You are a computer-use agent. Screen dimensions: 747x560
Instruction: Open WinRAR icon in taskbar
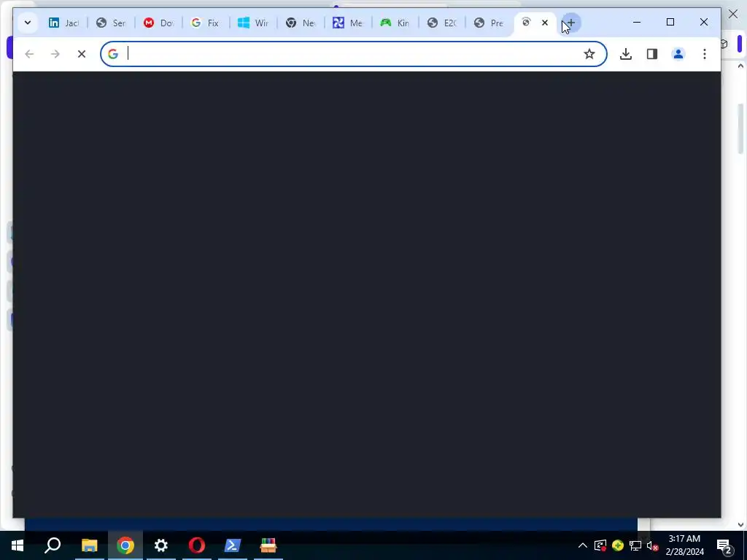point(268,545)
